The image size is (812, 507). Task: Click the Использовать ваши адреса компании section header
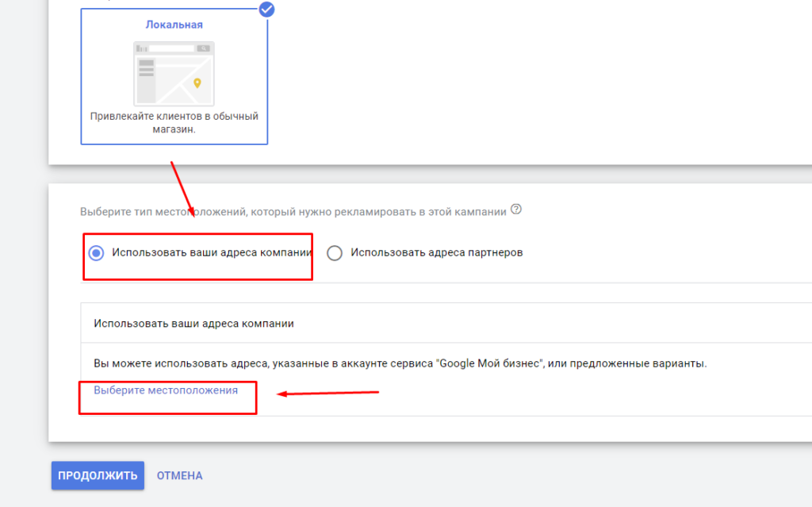tap(193, 324)
